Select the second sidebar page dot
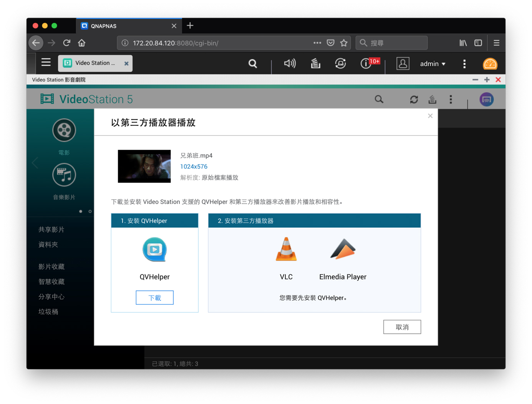The height and width of the screenshot is (404, 532). 90,211
